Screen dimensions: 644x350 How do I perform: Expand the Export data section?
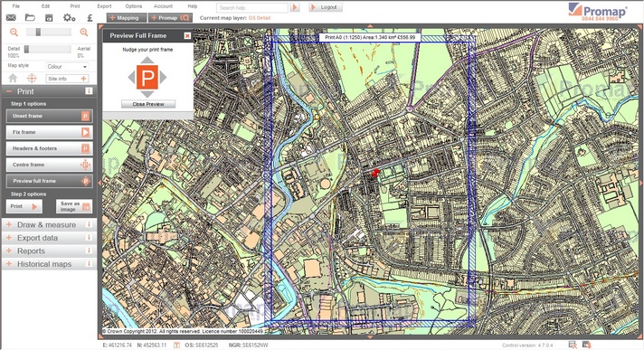[49, 238]
